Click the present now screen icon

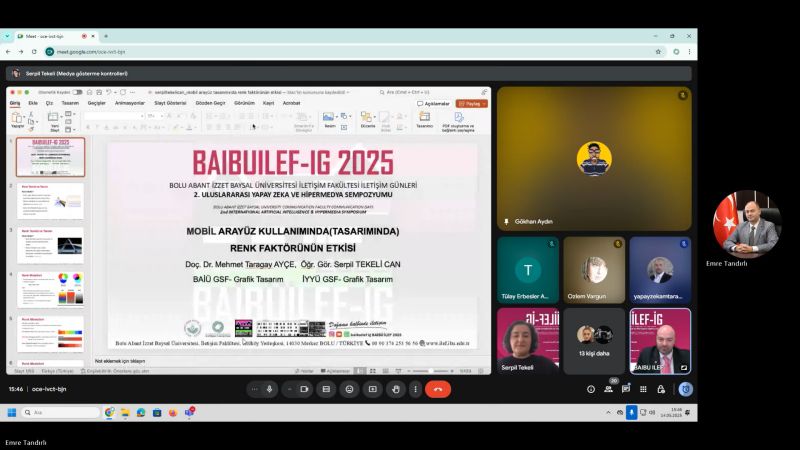point(372,389)
